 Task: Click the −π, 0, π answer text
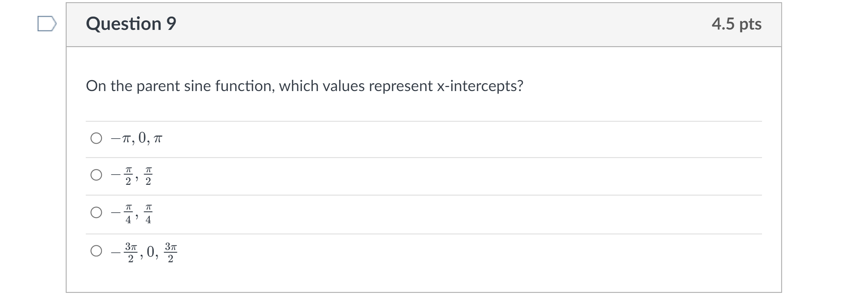[137, 138]
